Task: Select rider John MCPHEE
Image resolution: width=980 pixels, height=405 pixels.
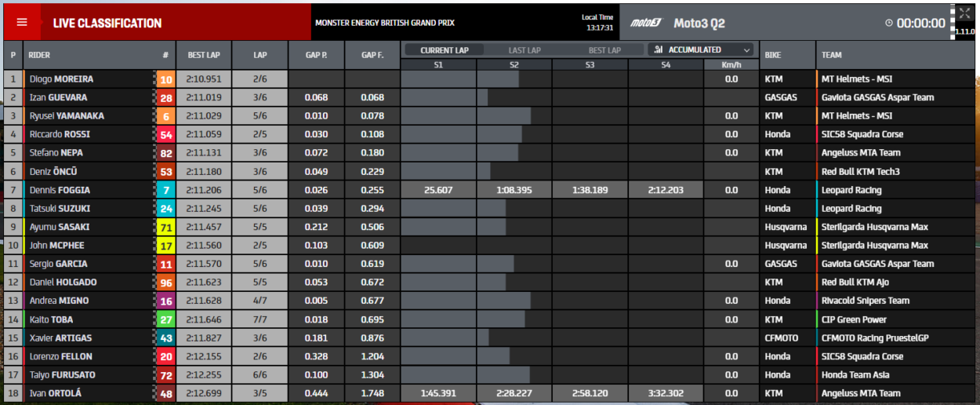Action: pos(56,246)
